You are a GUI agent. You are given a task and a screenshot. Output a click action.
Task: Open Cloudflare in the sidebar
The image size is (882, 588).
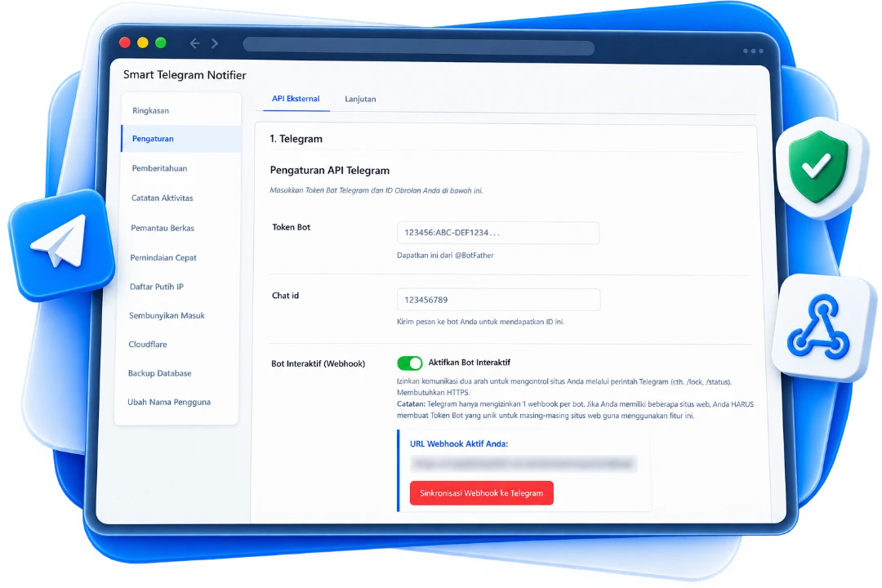point(176,345)
